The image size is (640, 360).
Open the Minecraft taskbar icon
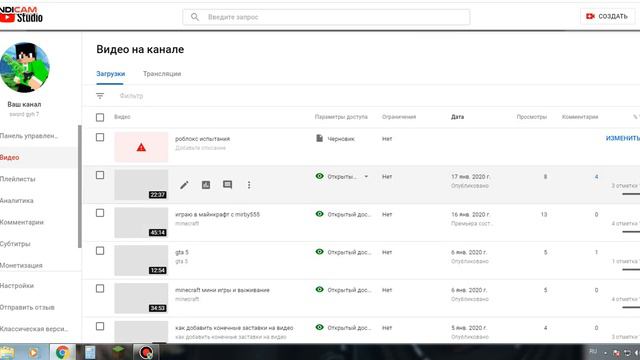pyautogui.click(x=118, y=352)
